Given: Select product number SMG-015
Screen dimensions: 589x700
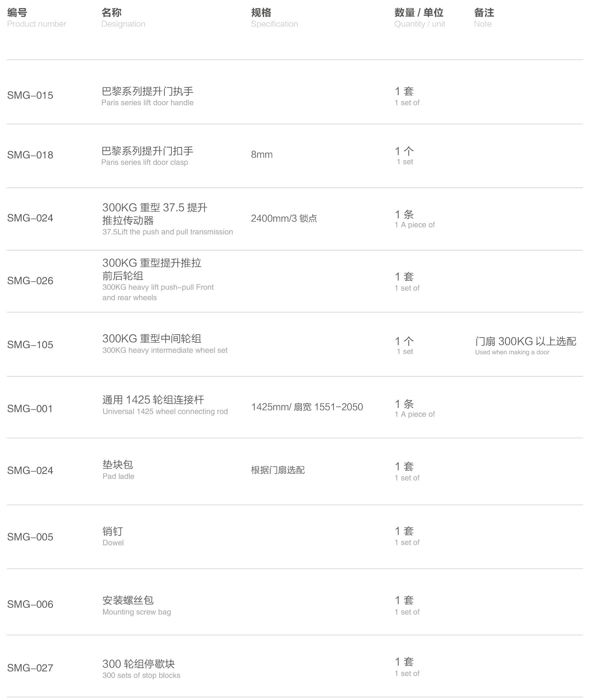Looking at the screenshot, I should (x=30, y=96).
